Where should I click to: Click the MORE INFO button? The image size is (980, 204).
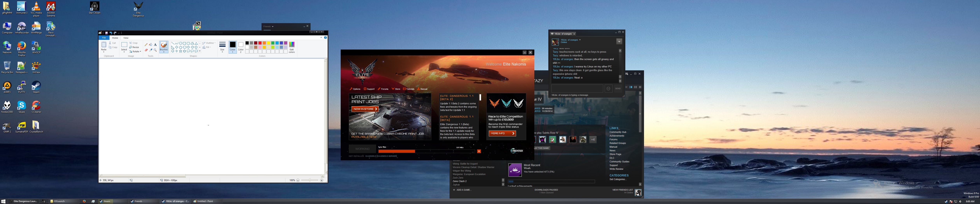pos(502,133)
